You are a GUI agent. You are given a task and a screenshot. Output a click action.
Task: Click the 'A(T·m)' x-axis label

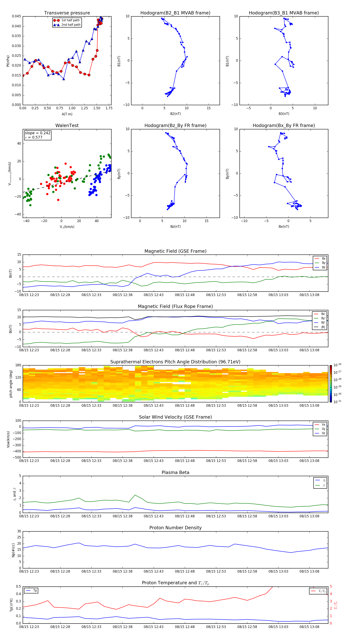point(67,114)
